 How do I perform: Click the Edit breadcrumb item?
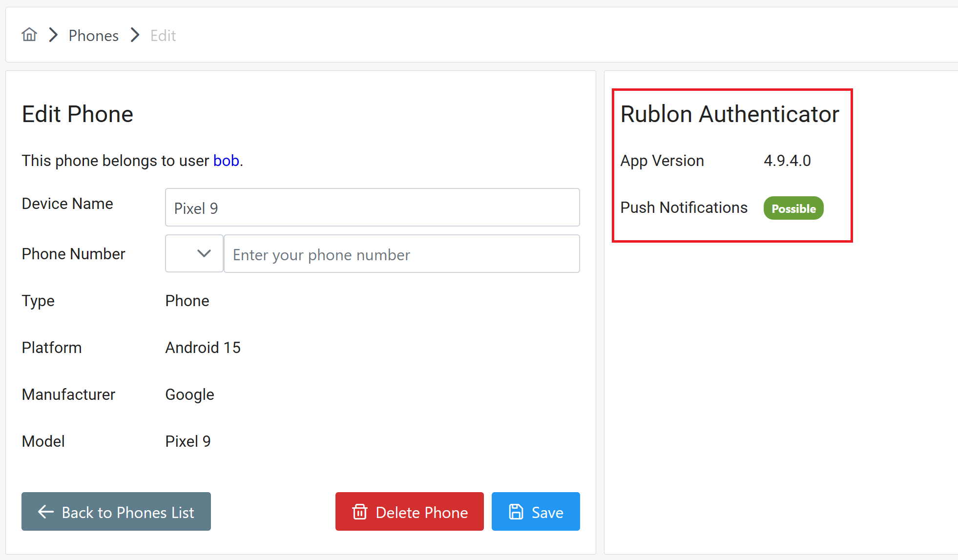tap(163, 36)
